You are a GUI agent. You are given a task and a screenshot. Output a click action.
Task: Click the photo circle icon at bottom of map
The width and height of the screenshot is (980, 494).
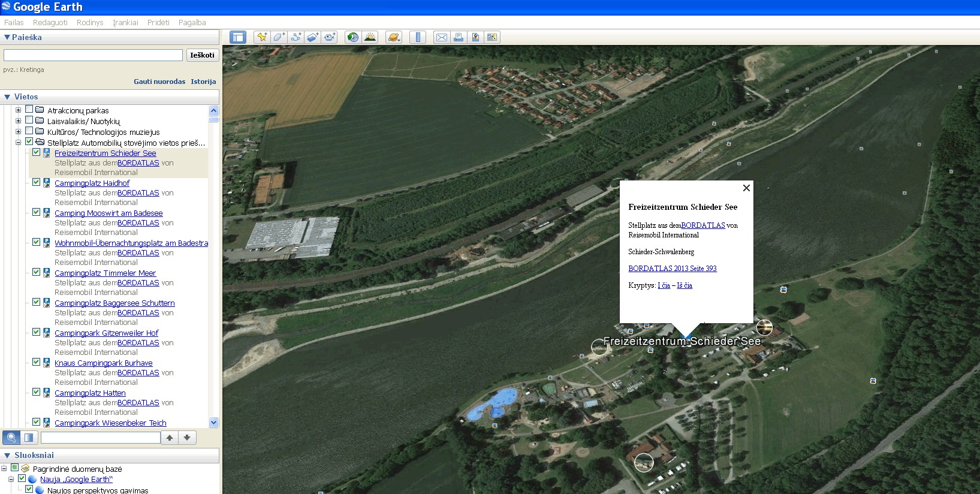coord(644,463)
